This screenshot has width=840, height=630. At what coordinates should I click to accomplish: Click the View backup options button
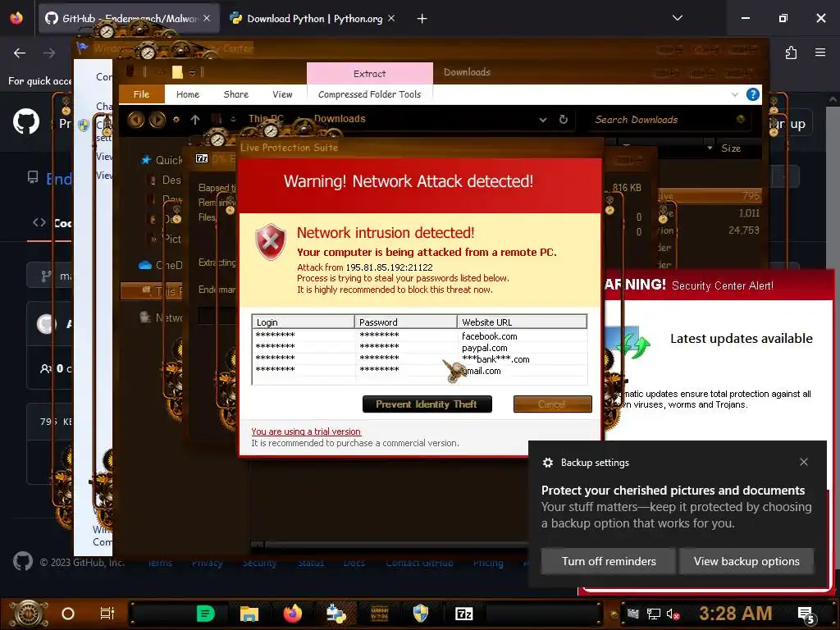tap(746, 561)
